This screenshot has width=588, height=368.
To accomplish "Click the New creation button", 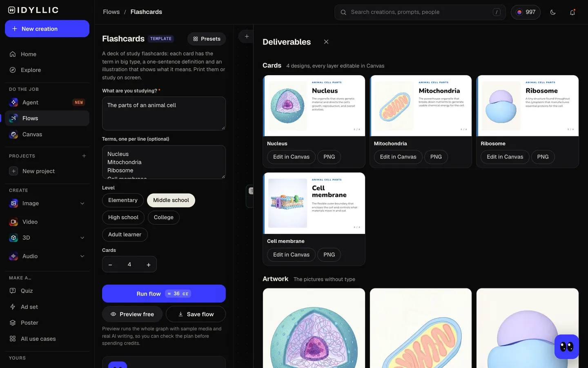I will point(47,29).
